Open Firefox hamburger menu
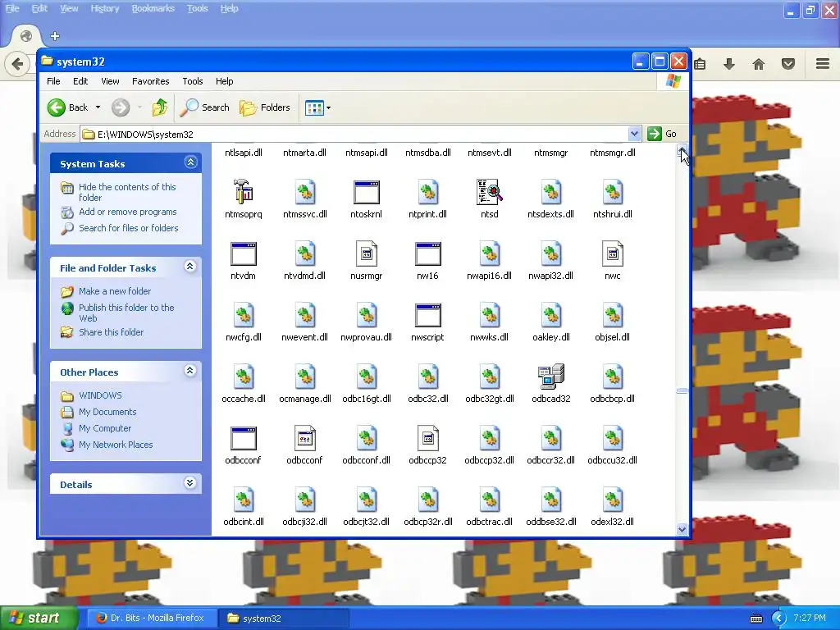Image resolution: width=840 pixels, height=630 pixels. 823,64
